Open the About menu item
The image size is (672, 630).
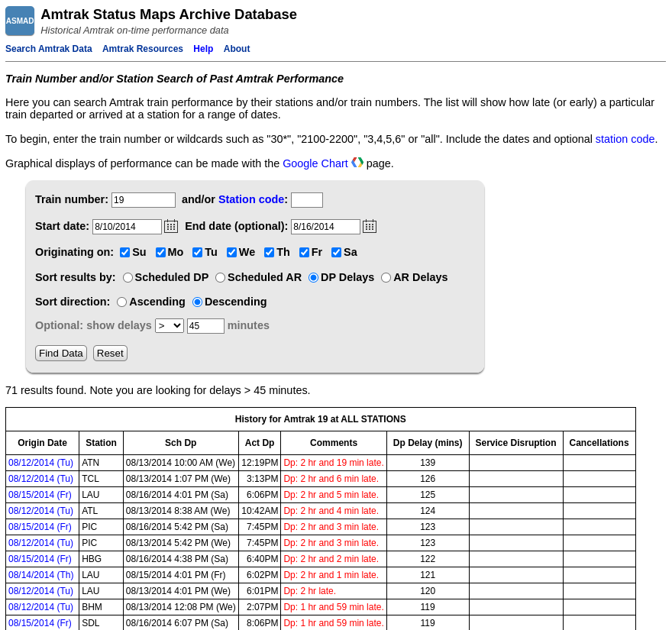click(x=237, y=49)
